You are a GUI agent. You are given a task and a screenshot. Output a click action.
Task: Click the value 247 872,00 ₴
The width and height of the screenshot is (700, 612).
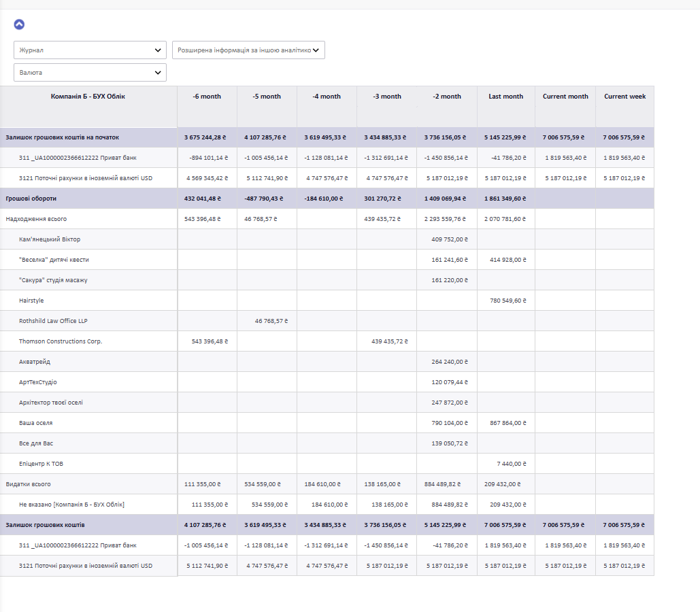coord(450,403)
